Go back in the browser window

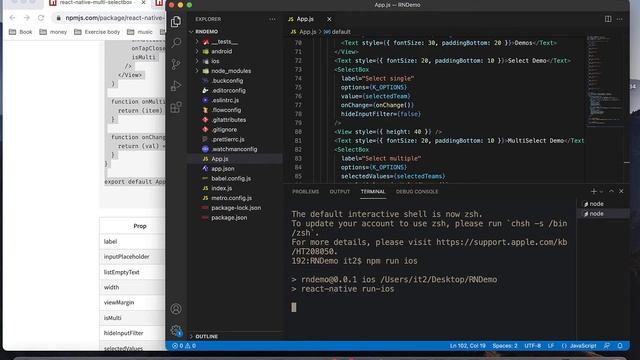pos(12,18)
